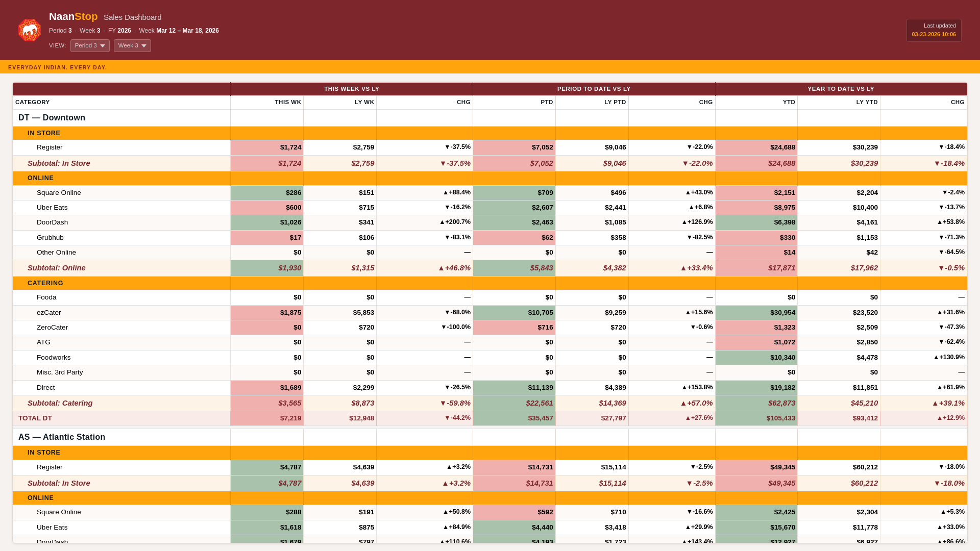Click AS Subtotal: In Store label

[x=59, y=483]
